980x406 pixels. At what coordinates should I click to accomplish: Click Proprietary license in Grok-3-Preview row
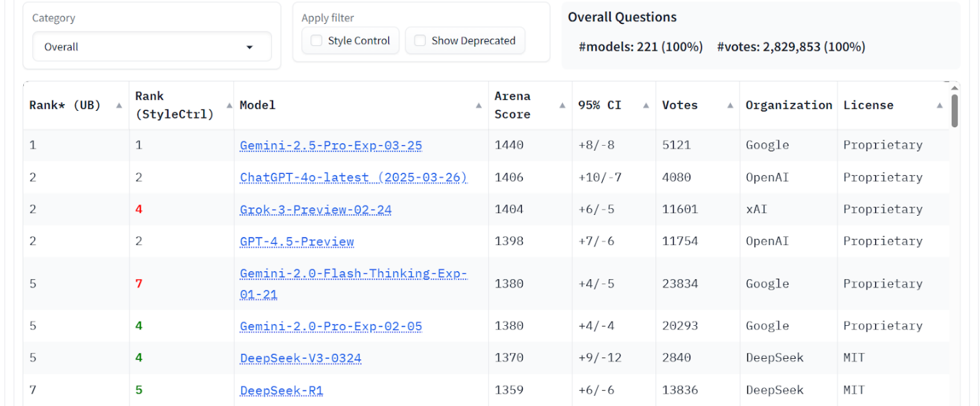click(883, 210)
